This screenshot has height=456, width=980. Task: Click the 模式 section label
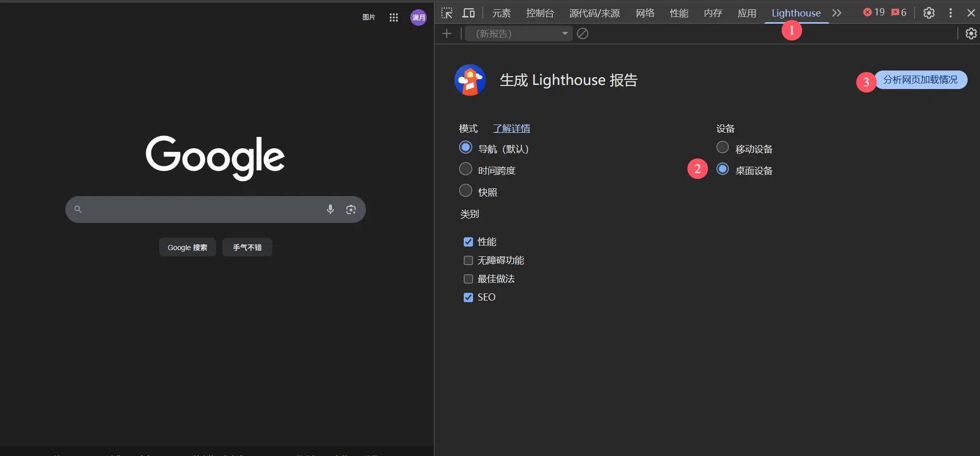[x=468, y=128]
